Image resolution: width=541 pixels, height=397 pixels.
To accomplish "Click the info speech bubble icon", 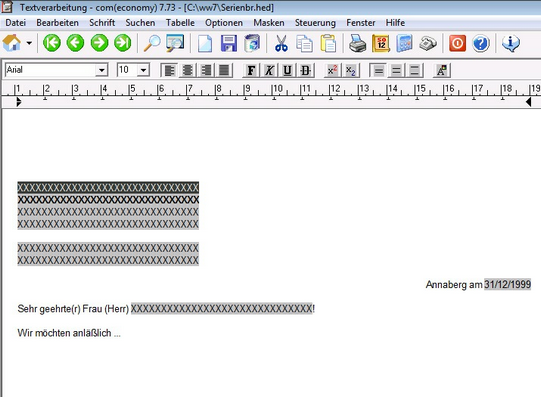I will click(511, 43).
